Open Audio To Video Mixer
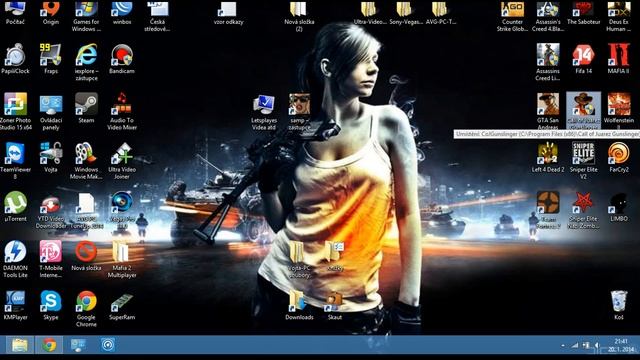640x360 pixels. tap(122, 111)
